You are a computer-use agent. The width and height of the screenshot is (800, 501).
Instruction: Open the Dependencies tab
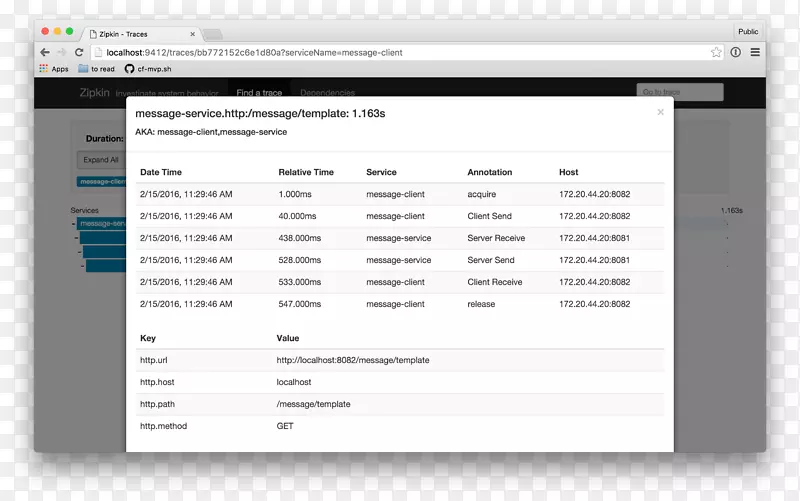327,93
